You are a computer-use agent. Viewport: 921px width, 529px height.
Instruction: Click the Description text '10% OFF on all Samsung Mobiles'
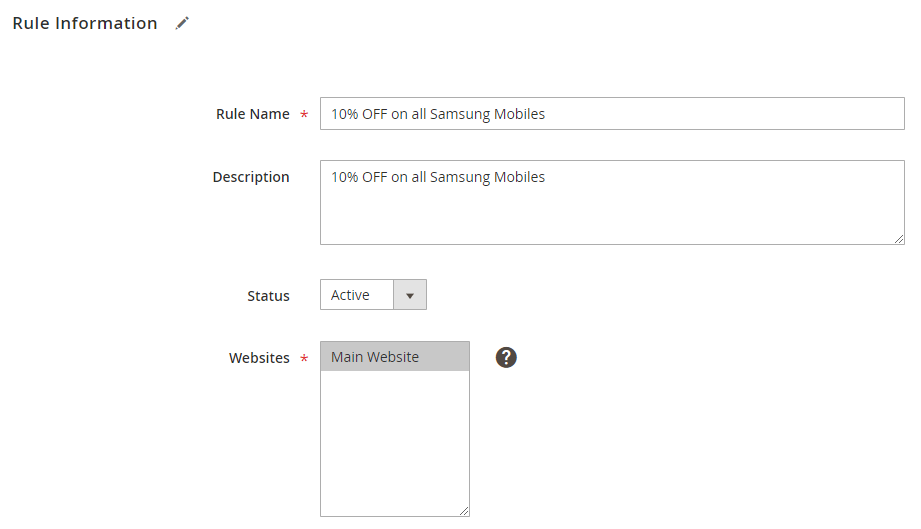click(438, 177)
